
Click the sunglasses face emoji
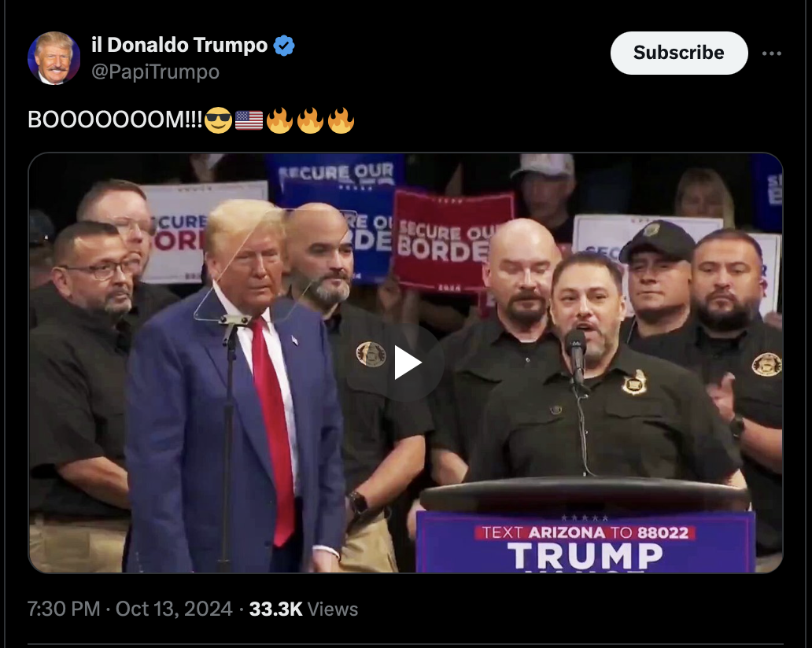click(x=218, y=120)
